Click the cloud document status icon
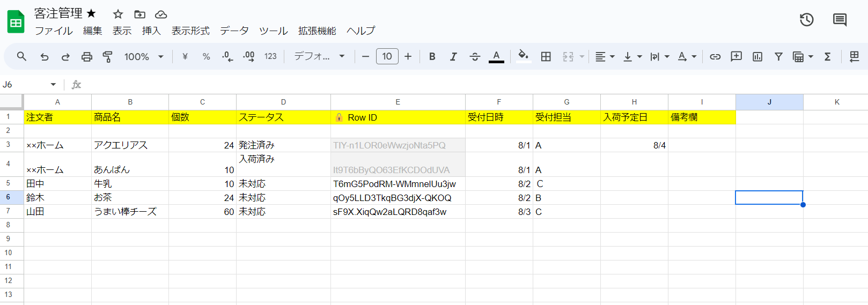This screenshot has width=868, height=305. [x=161, y=14]
